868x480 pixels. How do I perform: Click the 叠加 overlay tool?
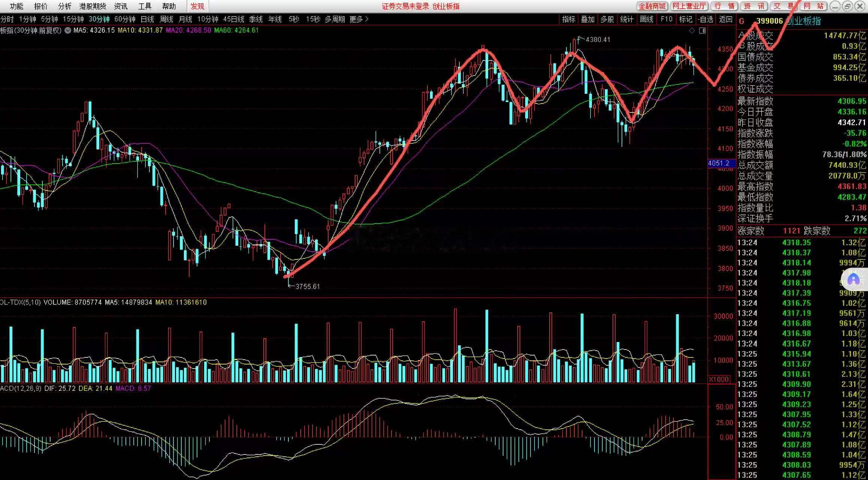(x=588, y=19)
